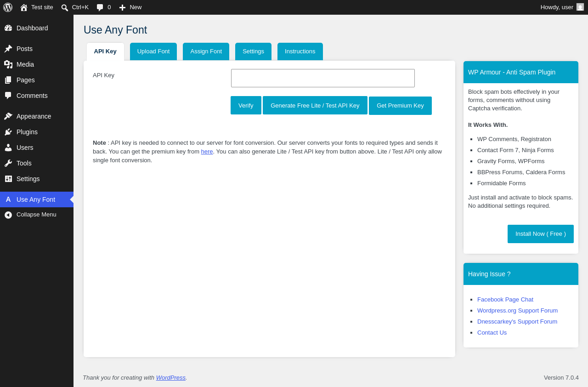Click the Tools wrench icon
Image resolution: width=588 pixels, height=387 pixels.
pyautogui.click(x=8, y=163)
